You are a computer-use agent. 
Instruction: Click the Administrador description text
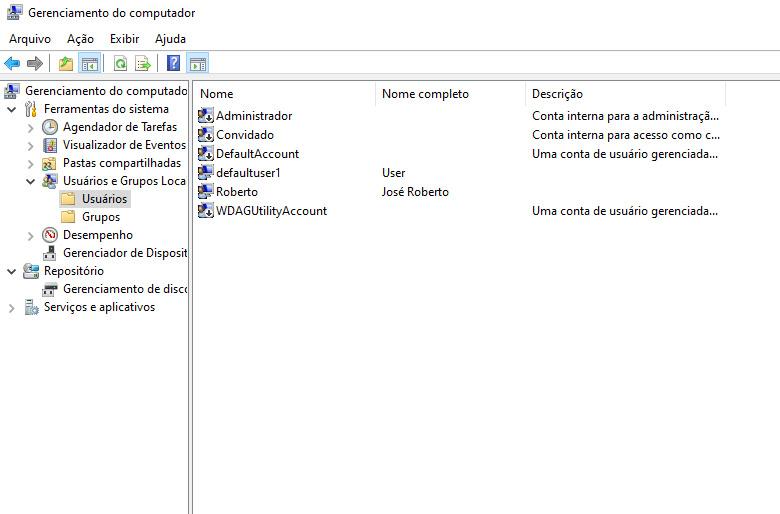[625, 115]
